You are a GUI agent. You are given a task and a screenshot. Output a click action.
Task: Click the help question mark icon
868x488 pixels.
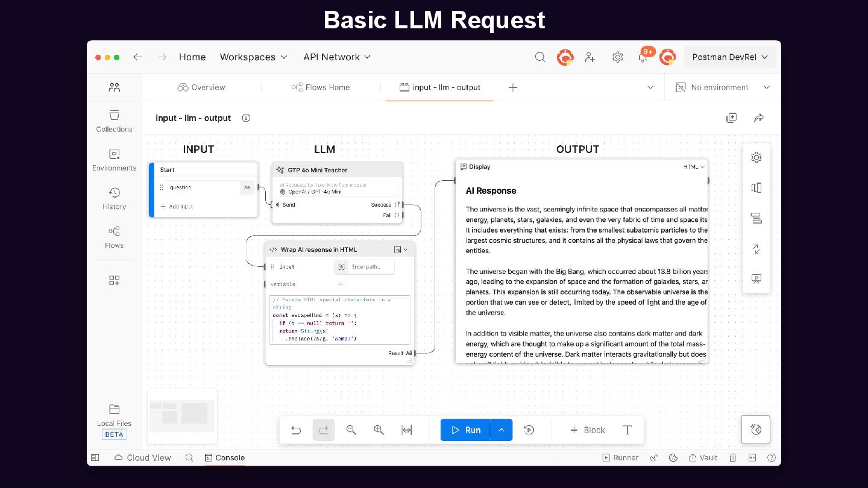pos(771,458)
